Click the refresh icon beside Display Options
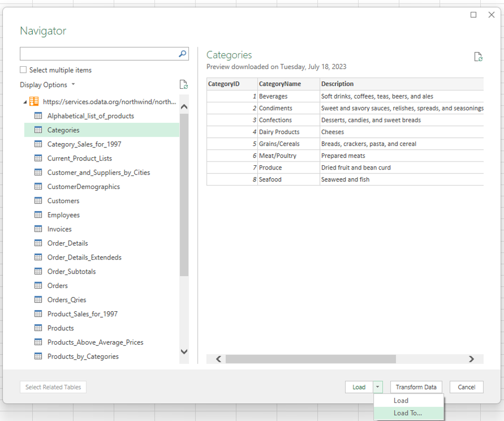The width and height of the screenshot is (504, 421). coord(183,84)
